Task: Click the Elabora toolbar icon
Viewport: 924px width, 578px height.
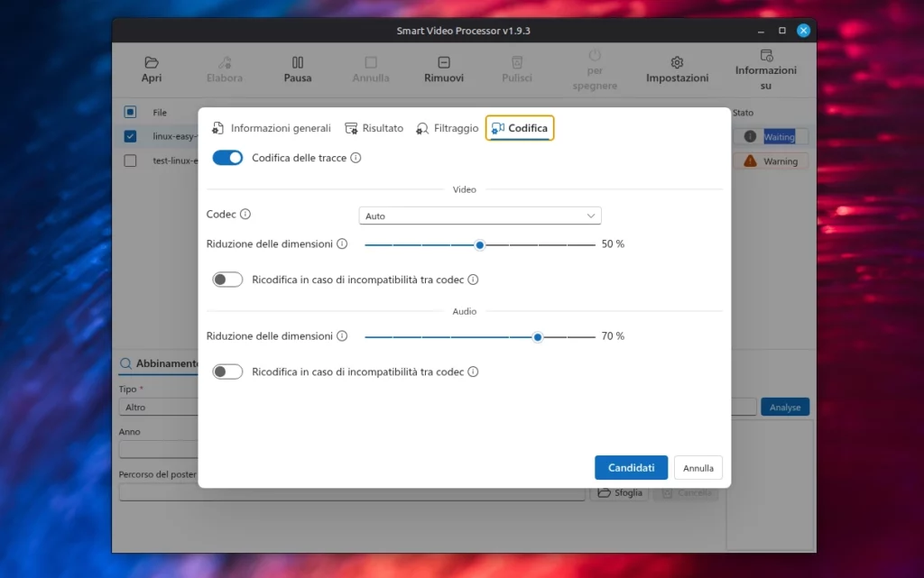Action: pyautogui.click(x=225, y=62)
